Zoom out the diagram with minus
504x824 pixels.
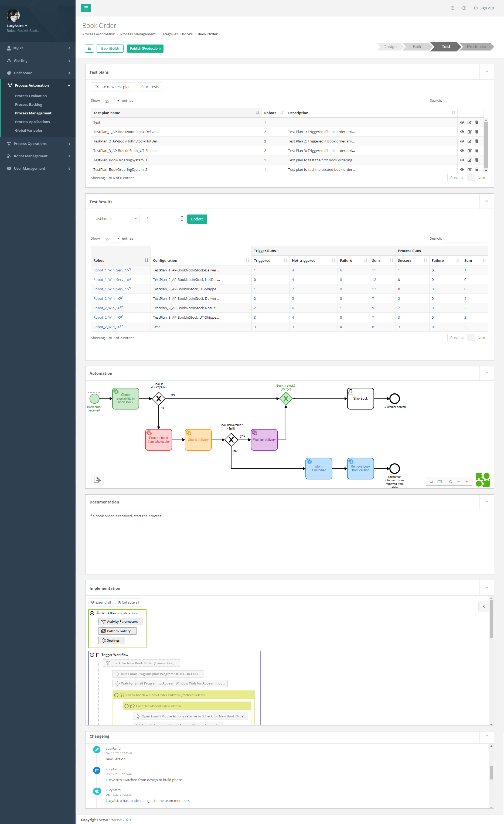458,482
